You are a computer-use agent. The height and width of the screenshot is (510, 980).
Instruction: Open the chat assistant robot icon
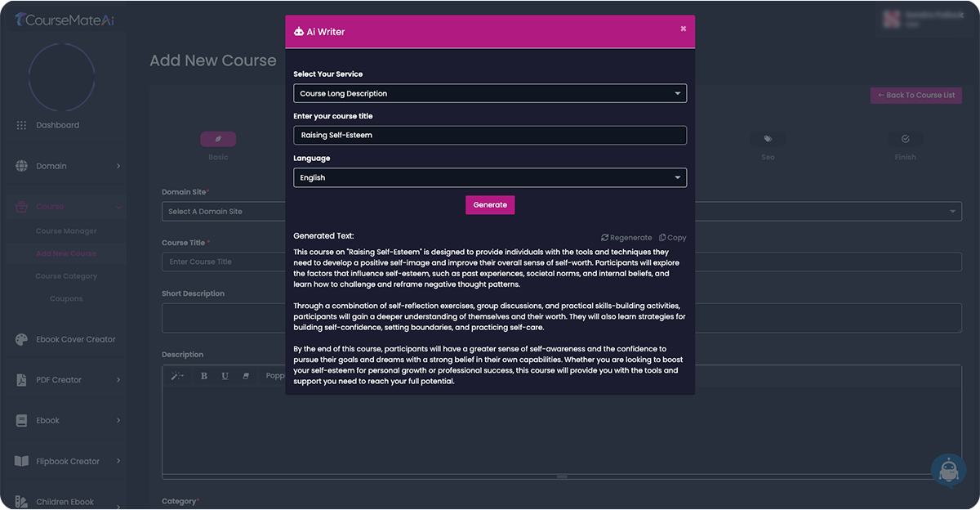948,469
